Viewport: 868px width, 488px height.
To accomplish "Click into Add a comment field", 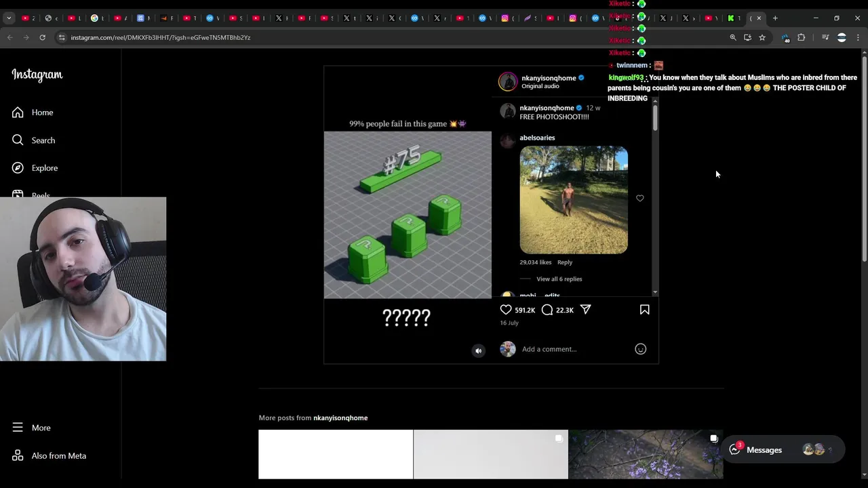I will click(575, 349).
